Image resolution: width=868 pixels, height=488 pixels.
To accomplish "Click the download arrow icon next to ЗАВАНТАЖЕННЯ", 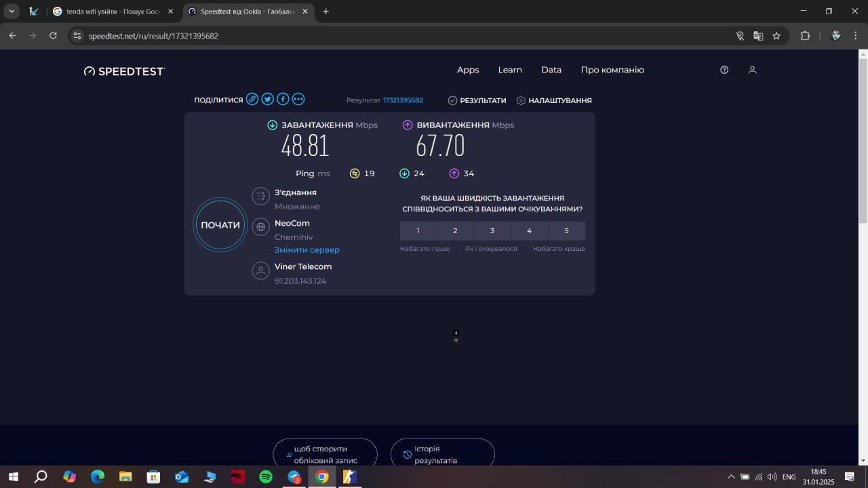I will (273, 125).
